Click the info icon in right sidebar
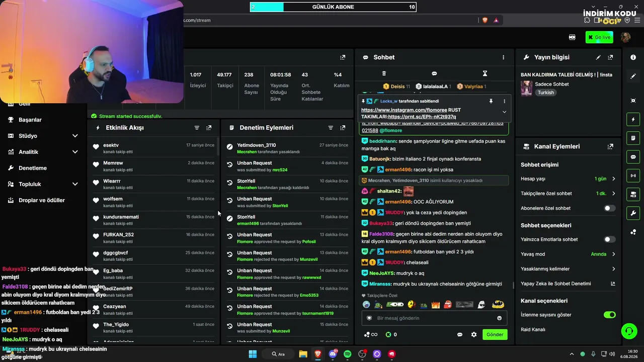 [633, 57]
